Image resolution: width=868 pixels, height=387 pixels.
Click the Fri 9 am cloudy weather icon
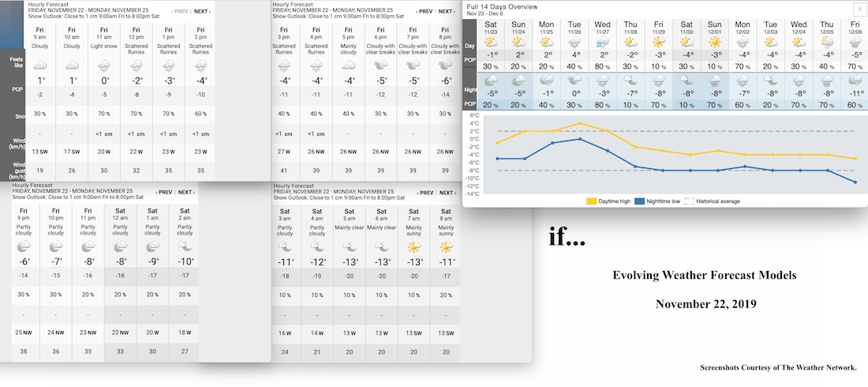(40, 66)
